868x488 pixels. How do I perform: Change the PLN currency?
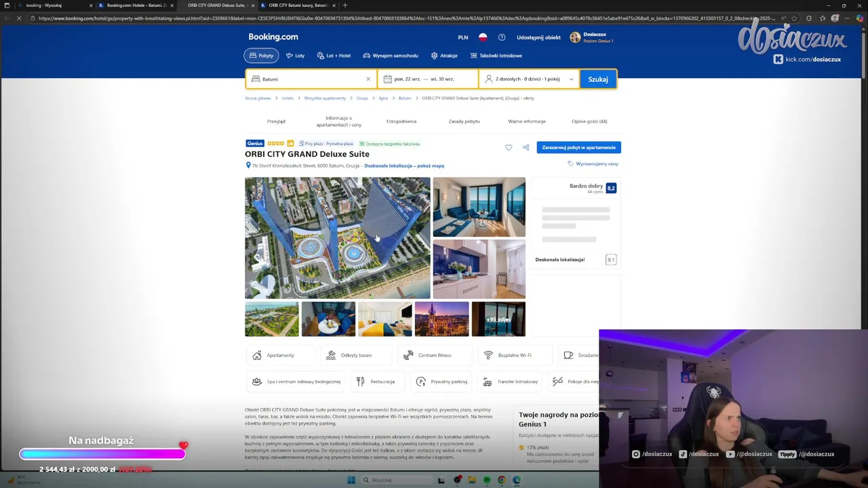(x=463, y=37)
